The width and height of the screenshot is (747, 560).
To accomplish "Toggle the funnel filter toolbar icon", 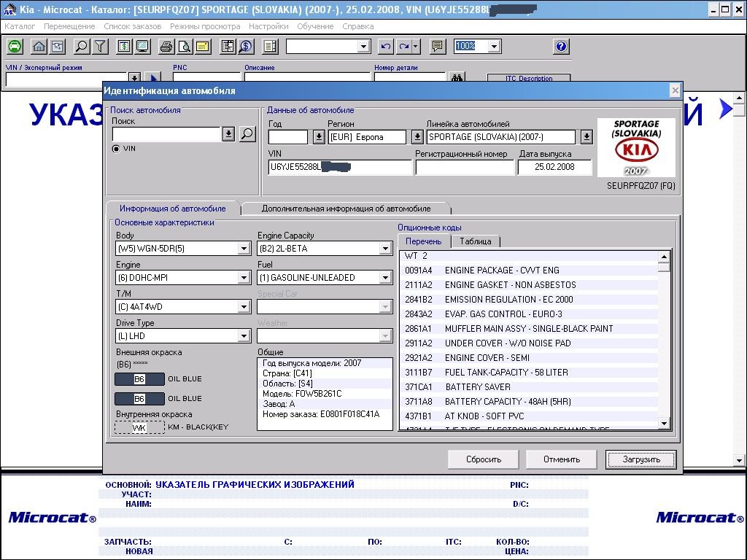I will tap(100, 46).
